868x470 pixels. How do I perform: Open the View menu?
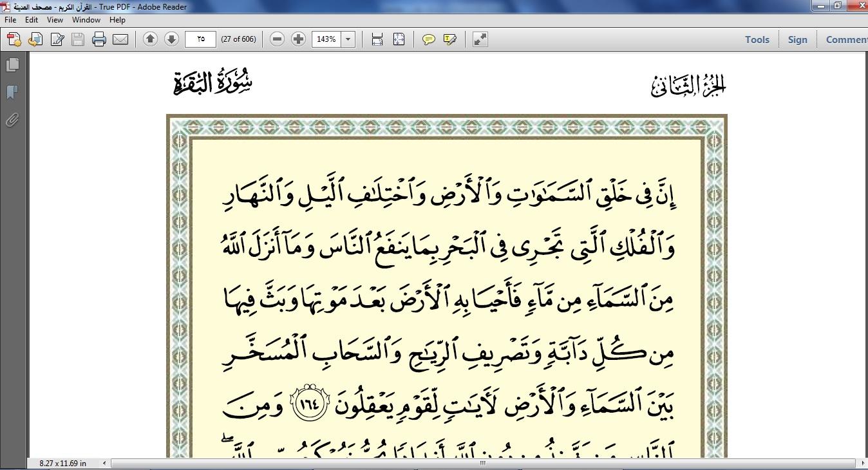pos(55,20)
